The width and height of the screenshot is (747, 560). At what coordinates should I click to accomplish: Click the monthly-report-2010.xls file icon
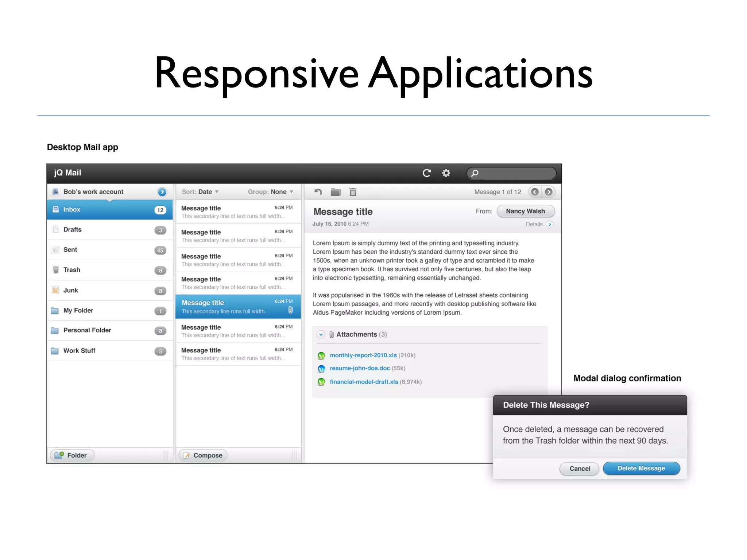[321, 355]
